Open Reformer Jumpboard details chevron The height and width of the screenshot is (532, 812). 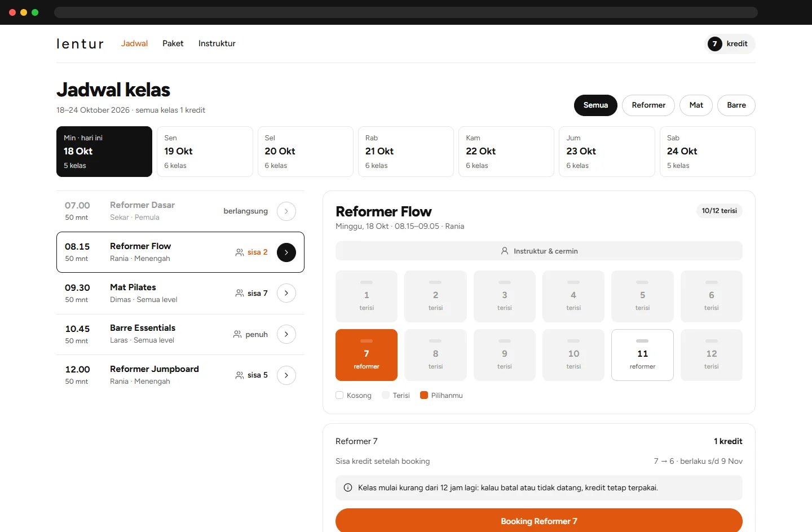[286, 375]
